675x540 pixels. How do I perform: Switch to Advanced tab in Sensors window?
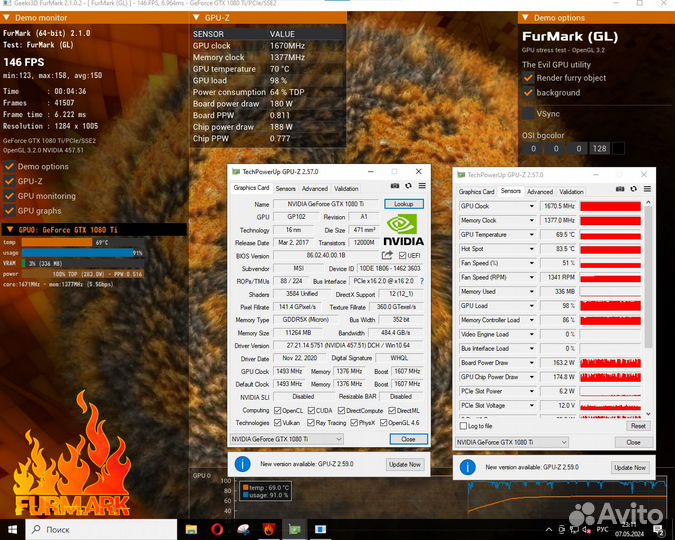point(540,192)
